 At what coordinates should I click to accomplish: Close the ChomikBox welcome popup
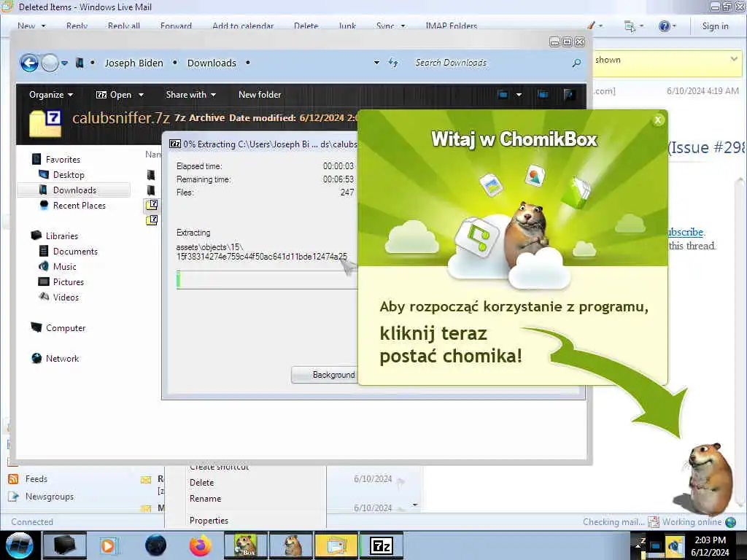tap(658, 120)
